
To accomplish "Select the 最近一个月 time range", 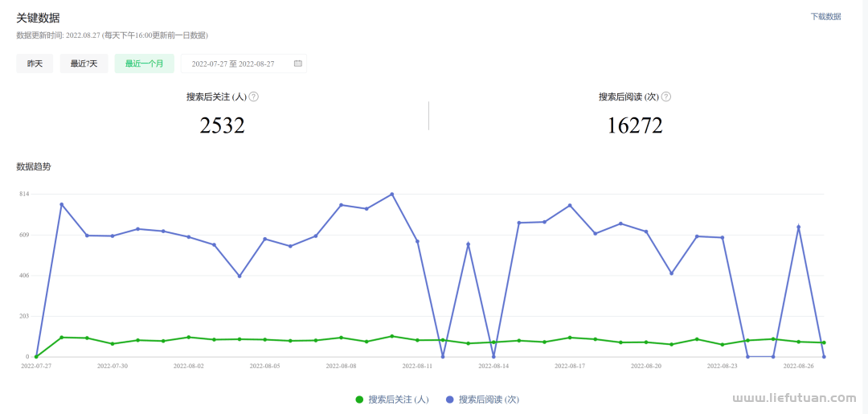I will [144, 64].
